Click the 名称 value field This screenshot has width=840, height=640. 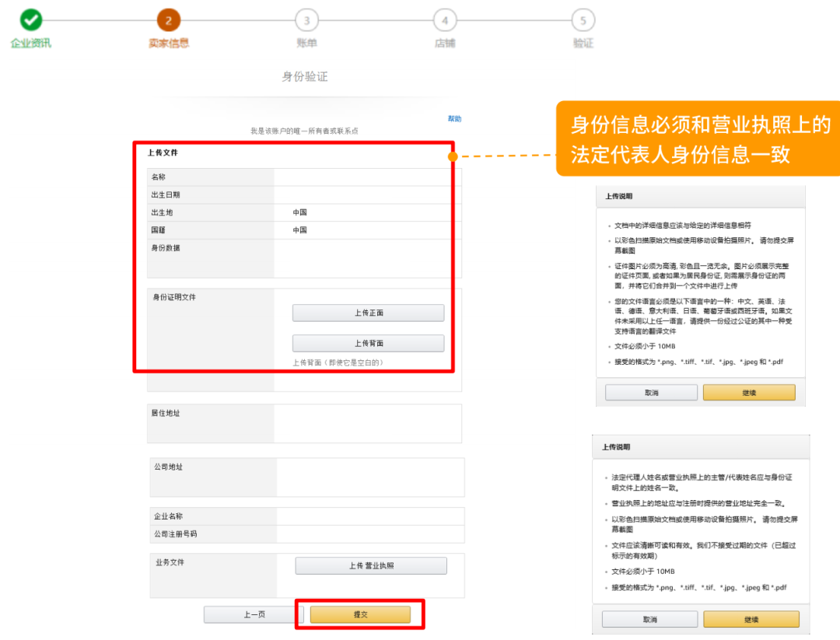[x=367, y=177]
